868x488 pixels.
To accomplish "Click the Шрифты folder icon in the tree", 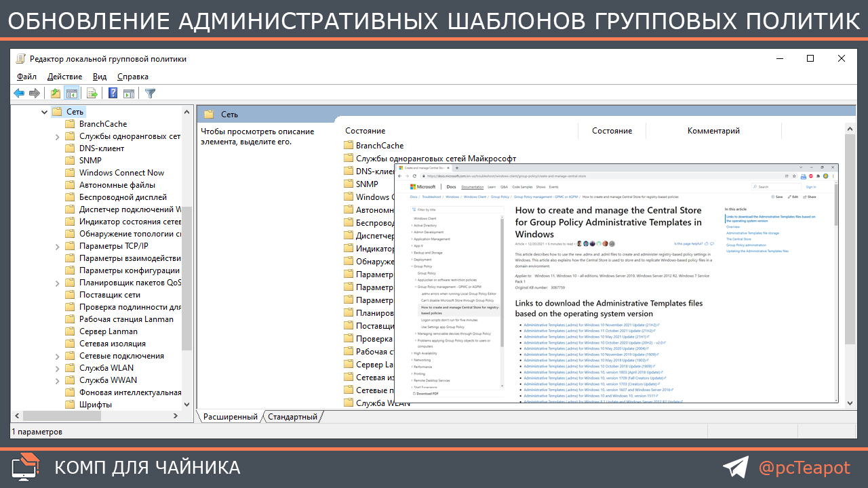I will coord(69,405).
